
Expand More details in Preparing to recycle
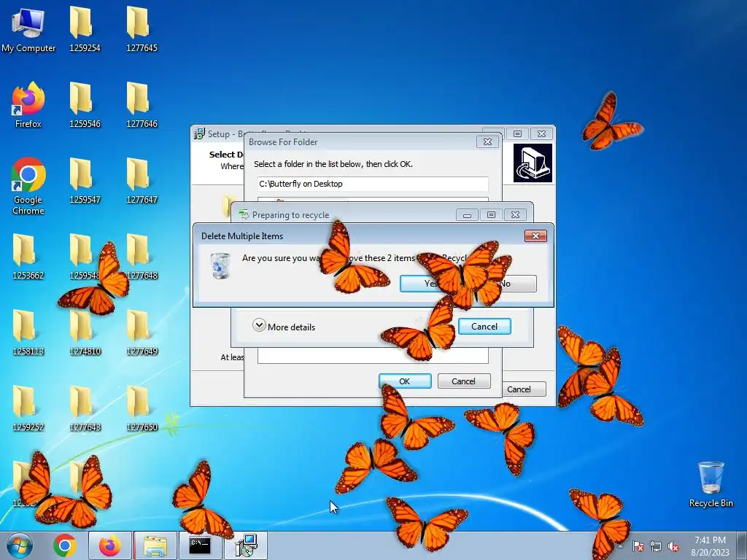284,327
